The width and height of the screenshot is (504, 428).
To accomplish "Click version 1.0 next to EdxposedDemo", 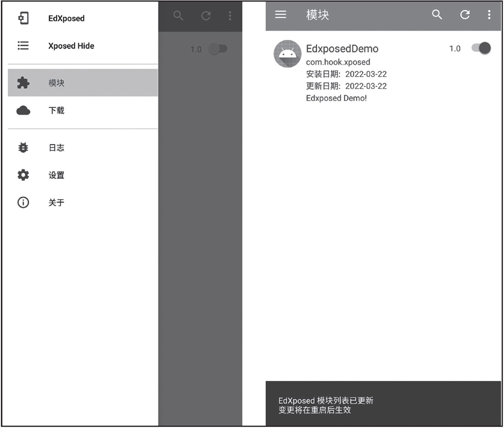I will 455,49.
